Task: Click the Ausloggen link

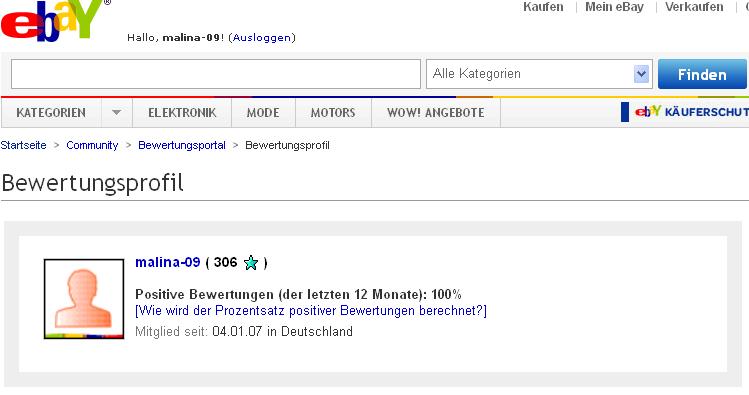Action: point(262,38)
